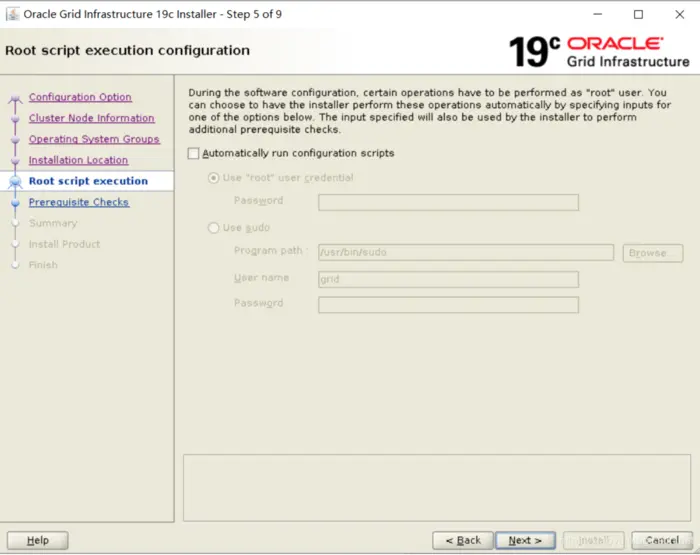Click the current Root script execution step marker
Viewport: 700px width, 555px height.
click(x=15, y=181)
